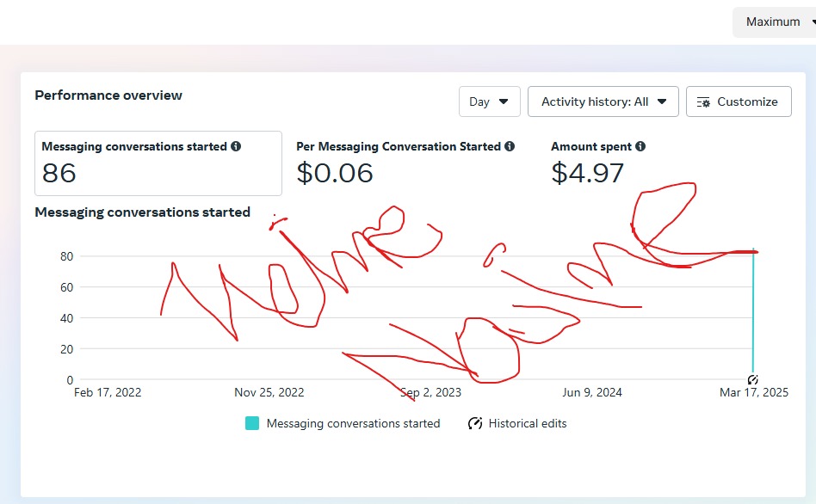
Task: Select the Amount spent metric
Action: (x=598, y=163)
